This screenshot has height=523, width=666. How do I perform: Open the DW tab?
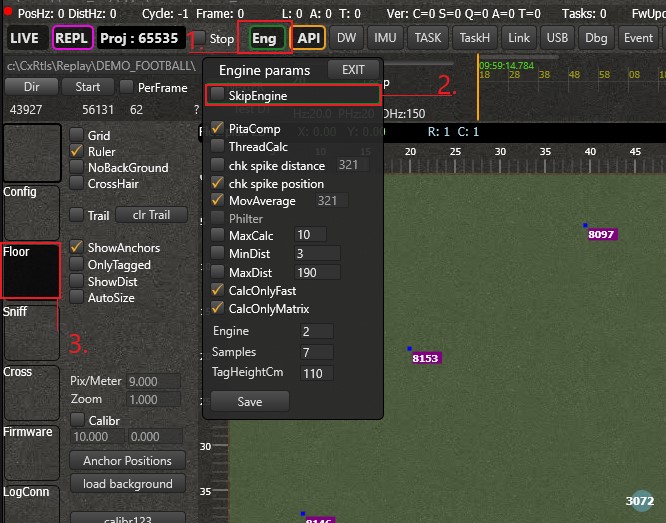pos(347,38)
